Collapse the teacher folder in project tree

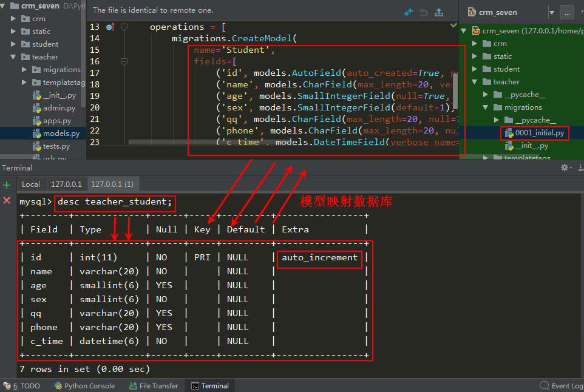13,57
